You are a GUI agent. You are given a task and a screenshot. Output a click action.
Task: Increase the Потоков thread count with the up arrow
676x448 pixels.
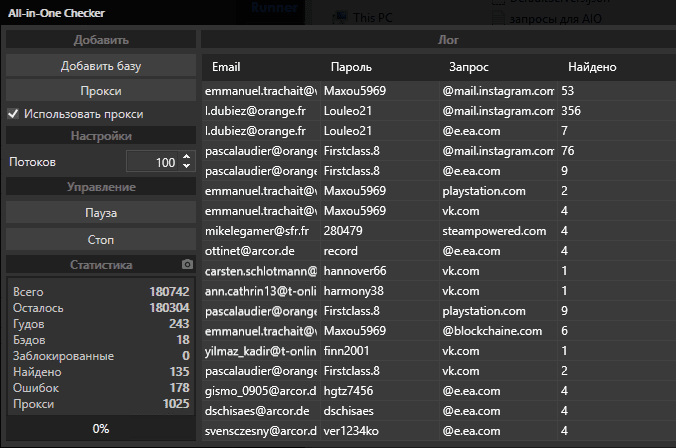click(186, 157)
